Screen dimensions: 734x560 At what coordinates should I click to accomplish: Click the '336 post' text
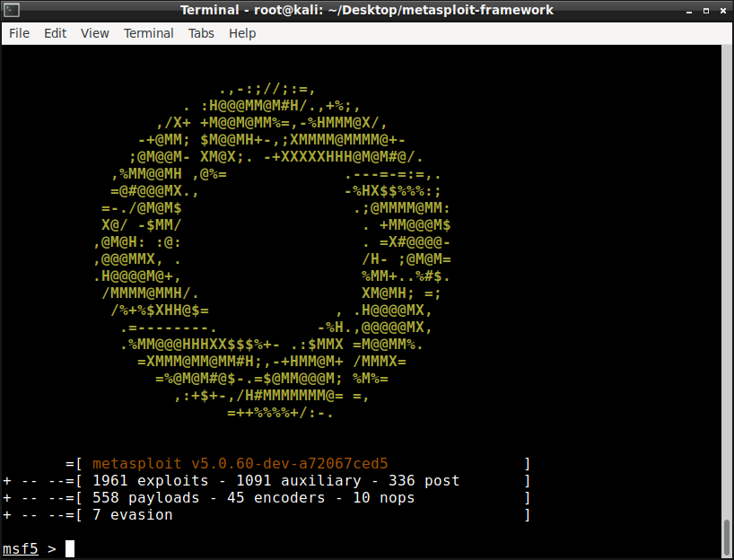pyautogui.click(x=424, y=481)
